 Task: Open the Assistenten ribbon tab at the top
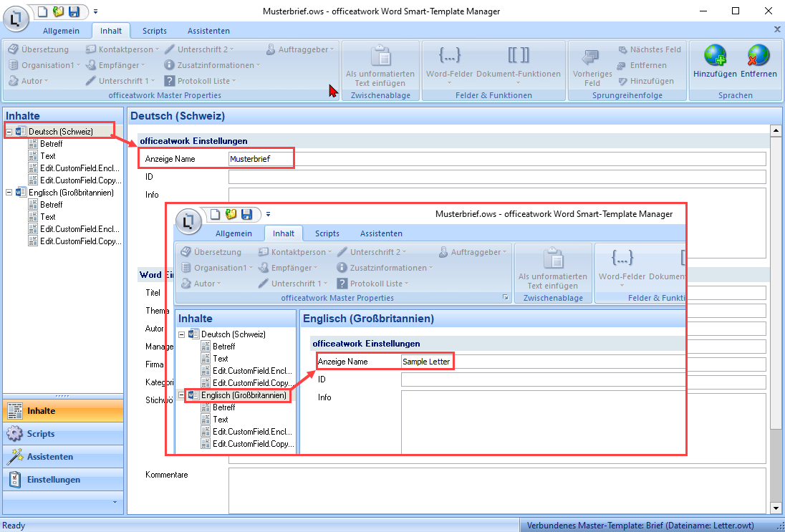[208, 31]
